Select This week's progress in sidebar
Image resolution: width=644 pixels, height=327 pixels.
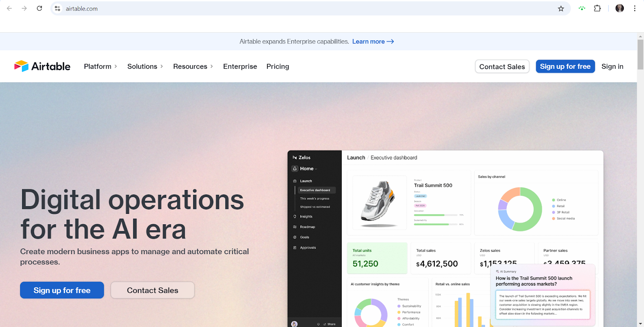(315, 199)
